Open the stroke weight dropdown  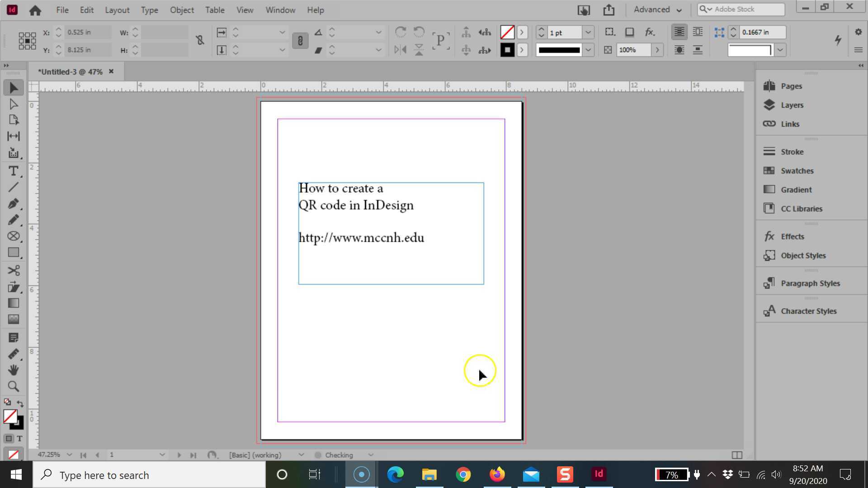[x=588, y=33]
